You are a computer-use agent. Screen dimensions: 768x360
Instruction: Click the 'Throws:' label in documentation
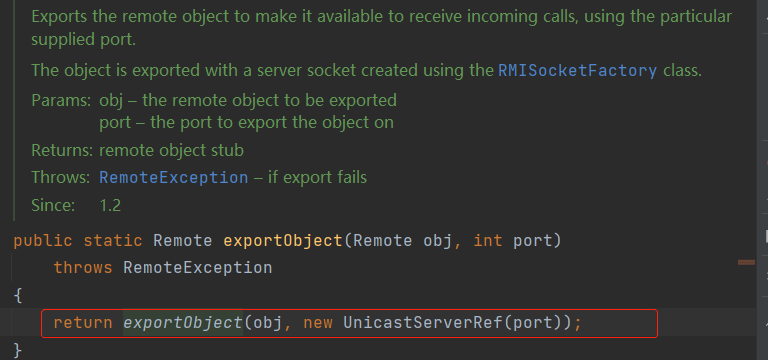61,177
